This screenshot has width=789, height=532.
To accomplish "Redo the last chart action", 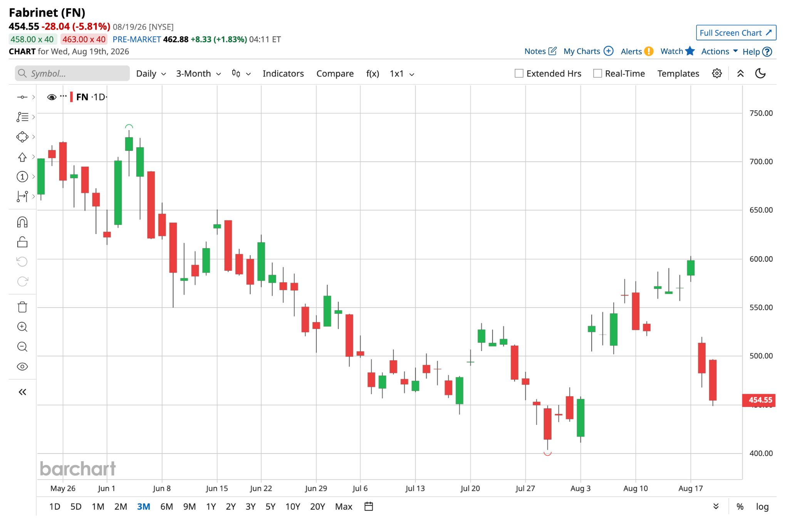I will click(22, 281).
